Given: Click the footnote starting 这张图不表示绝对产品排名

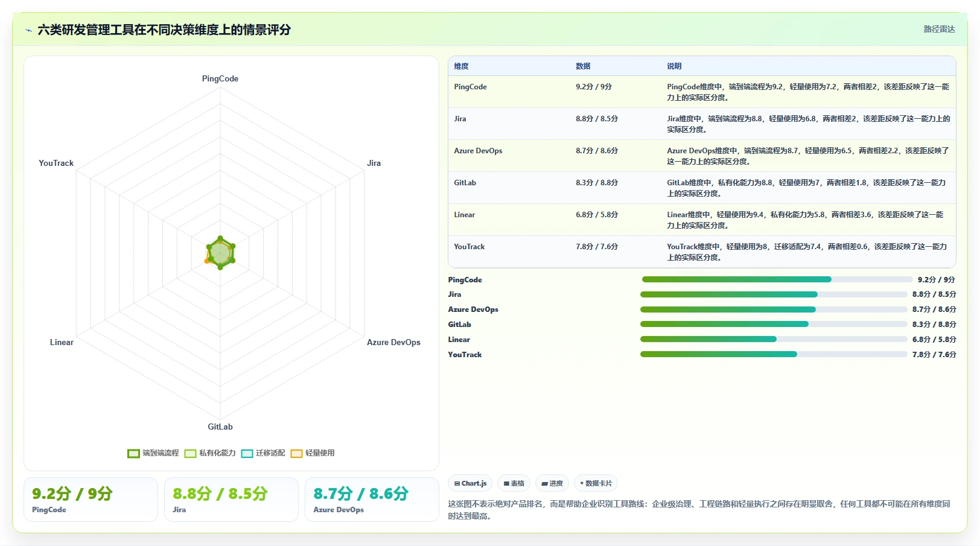Looking at the screenshot, I should click(700, 510).
